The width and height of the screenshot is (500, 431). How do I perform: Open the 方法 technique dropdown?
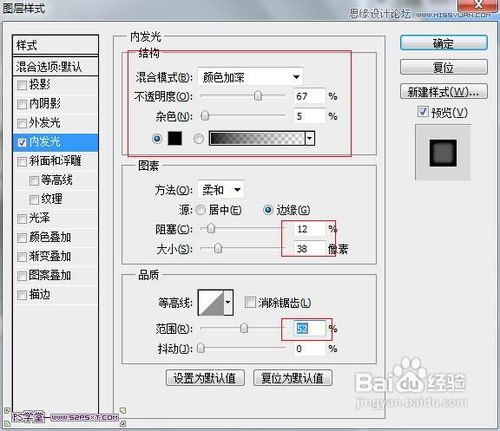[x=221, y=190]
